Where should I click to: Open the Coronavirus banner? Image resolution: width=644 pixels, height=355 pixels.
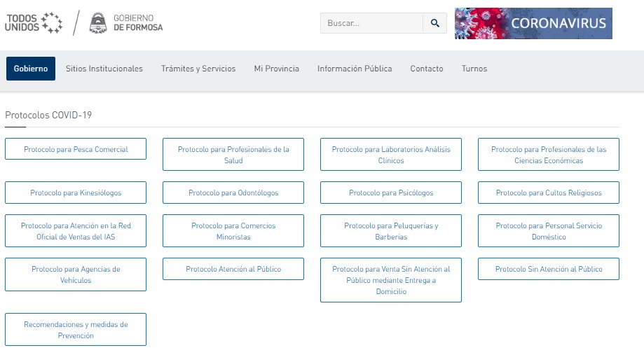(x=533, y=23)
